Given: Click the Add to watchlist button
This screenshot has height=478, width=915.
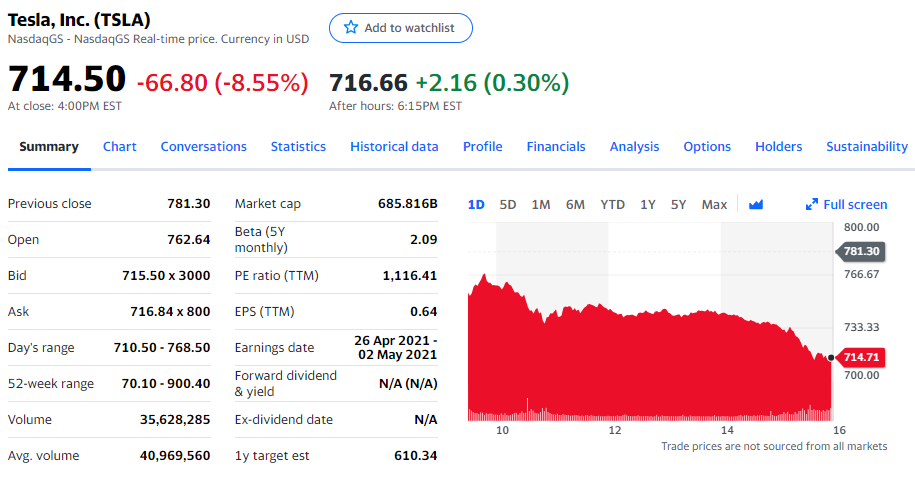Looking at the screenshot, I should coord(401,28).
